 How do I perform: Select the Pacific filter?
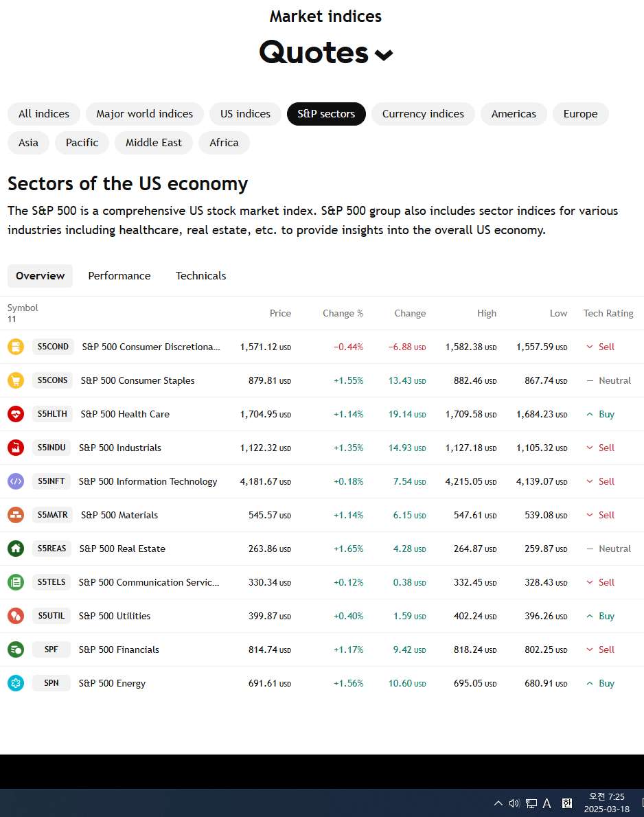[x=82, y=143]
